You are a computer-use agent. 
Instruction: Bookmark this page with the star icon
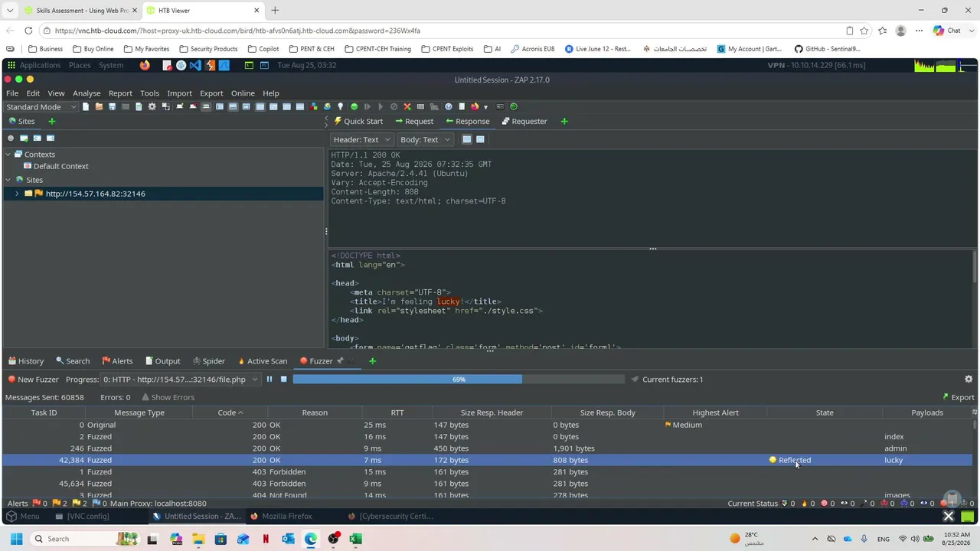click(864, 31)
